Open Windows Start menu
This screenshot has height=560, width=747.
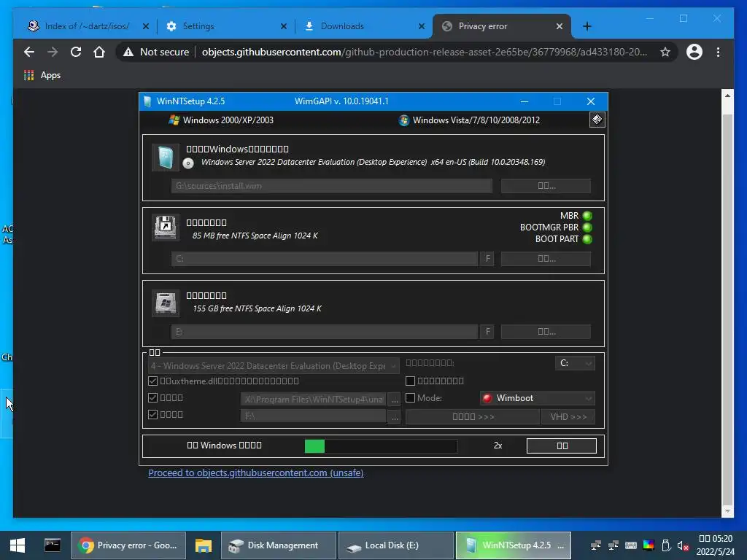[18, 545]
